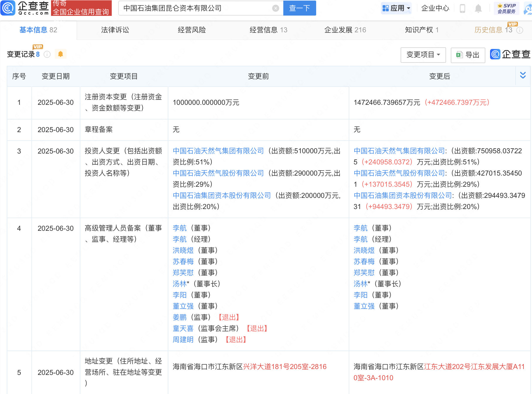Click info icon next to 变更记录
This screenshot has width=532, height=394.
[47, 54]
